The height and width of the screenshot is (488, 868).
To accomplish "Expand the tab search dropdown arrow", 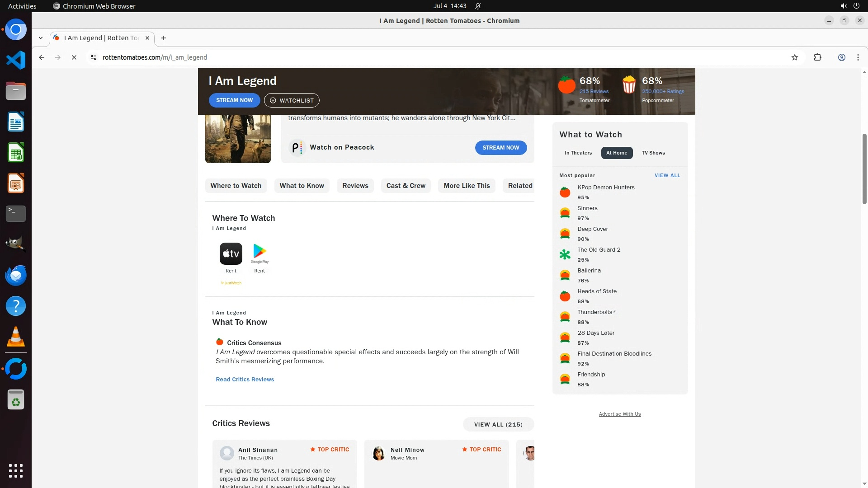I will [41, 38].
